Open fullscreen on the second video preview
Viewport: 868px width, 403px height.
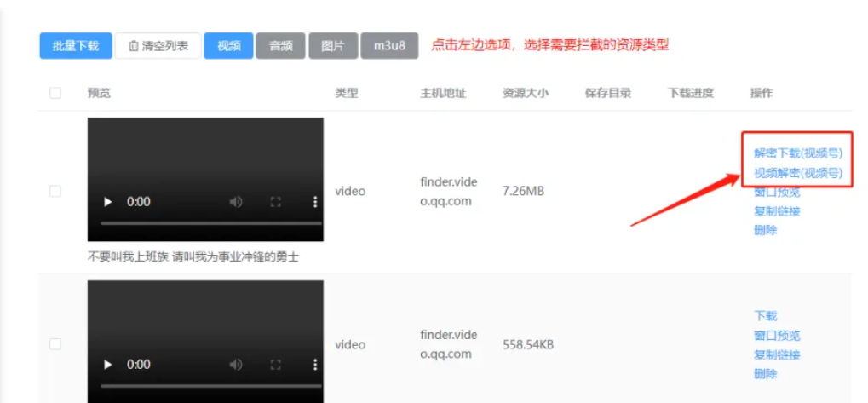tap(276, 365)
